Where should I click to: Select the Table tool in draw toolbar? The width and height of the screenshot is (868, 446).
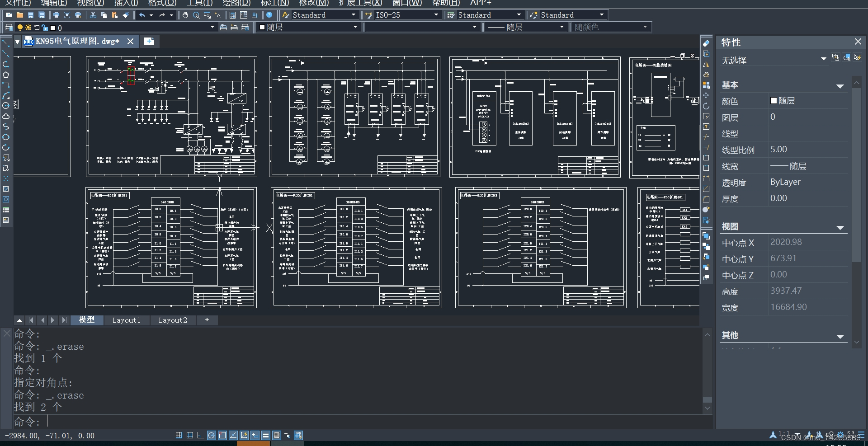6,210
